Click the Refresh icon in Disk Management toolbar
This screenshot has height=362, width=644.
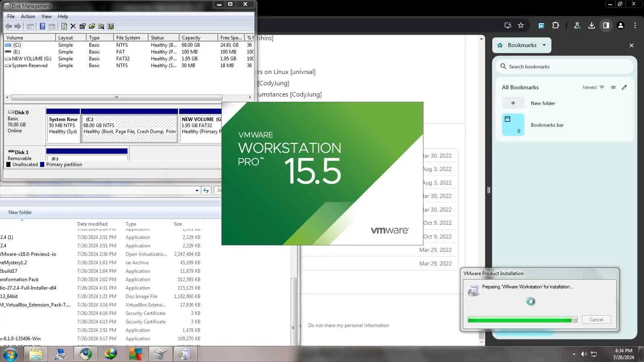coord(64,27)
